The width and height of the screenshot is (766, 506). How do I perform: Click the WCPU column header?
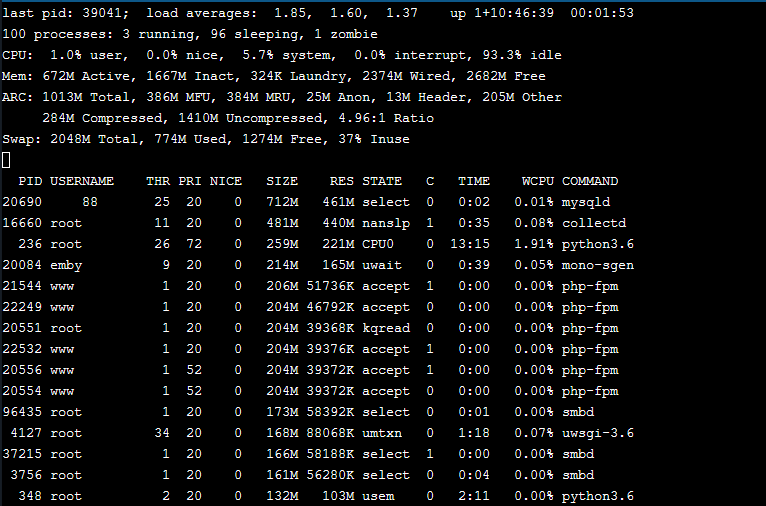(538, 181)
